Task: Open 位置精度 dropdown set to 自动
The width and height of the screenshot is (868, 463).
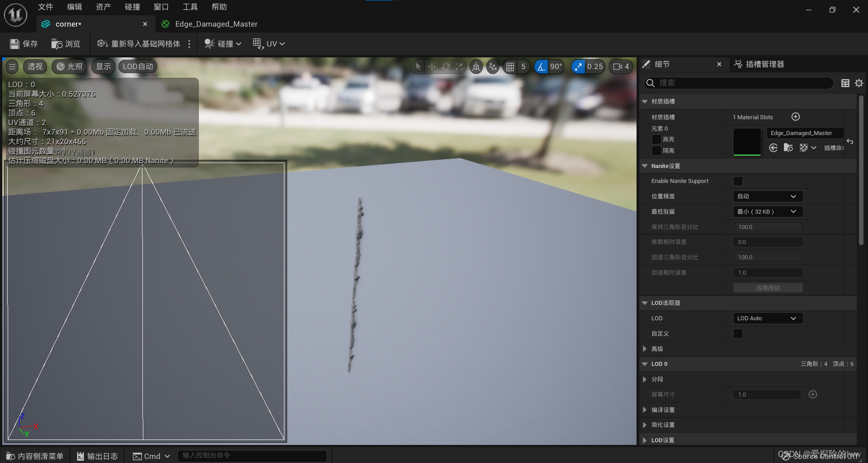Action: [768, 196]
